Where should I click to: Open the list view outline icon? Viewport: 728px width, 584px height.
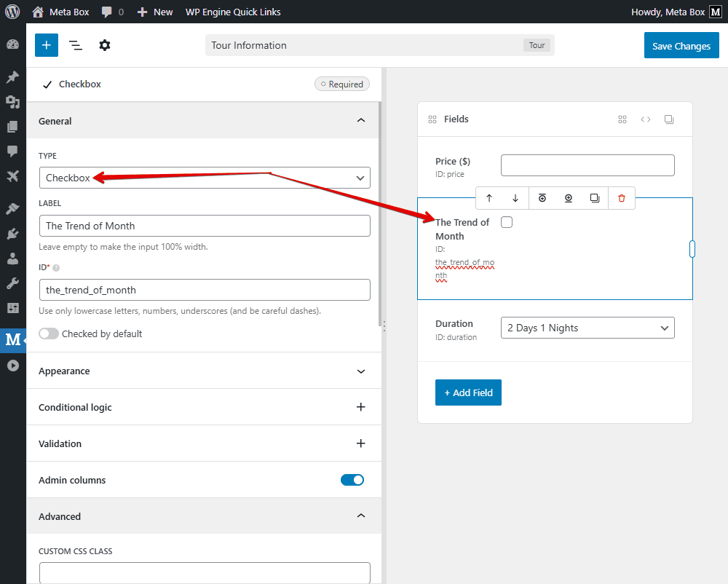pos(76,45)
